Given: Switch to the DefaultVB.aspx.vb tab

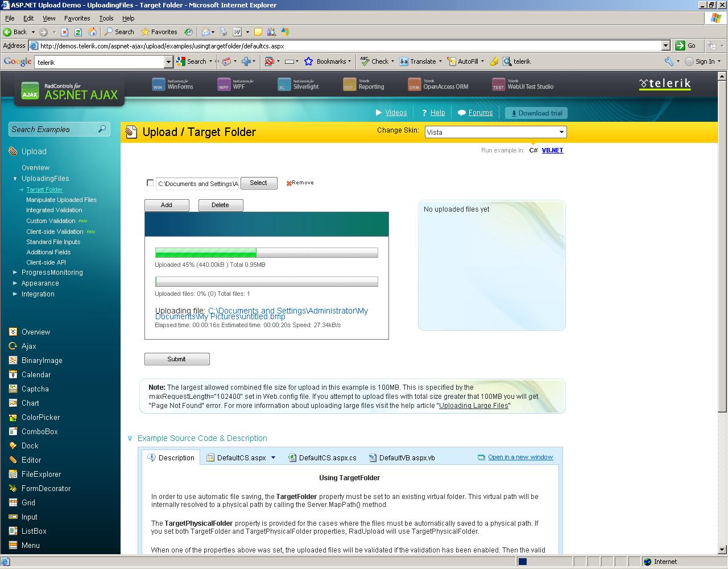Looking at the screenshot, I should point(402,457).
